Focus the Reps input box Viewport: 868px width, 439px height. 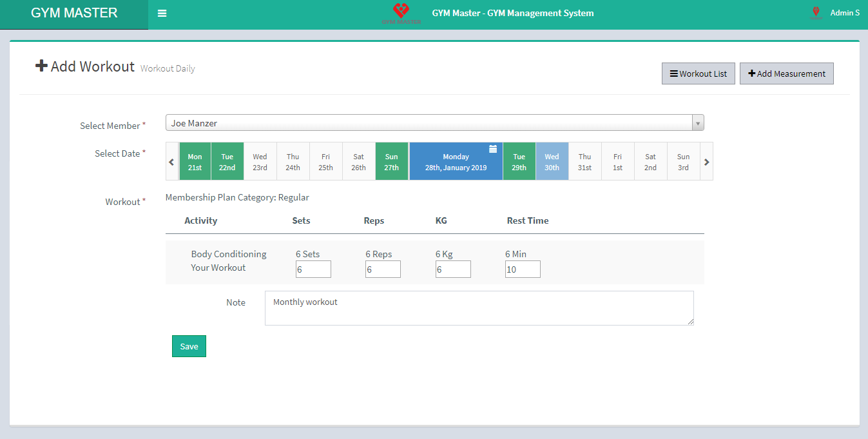(383, 269)
